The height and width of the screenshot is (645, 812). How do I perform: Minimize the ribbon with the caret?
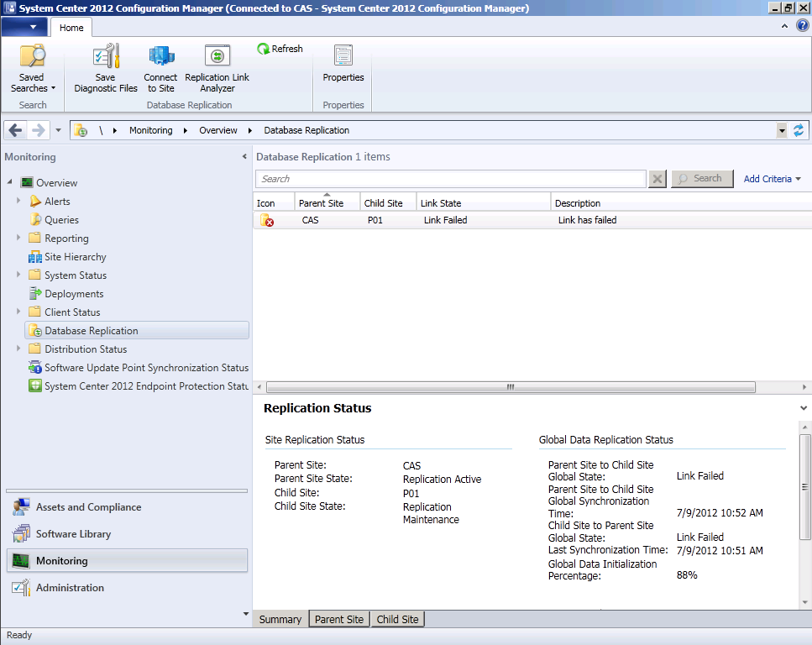pyautogui.click(x=784, y=26)
